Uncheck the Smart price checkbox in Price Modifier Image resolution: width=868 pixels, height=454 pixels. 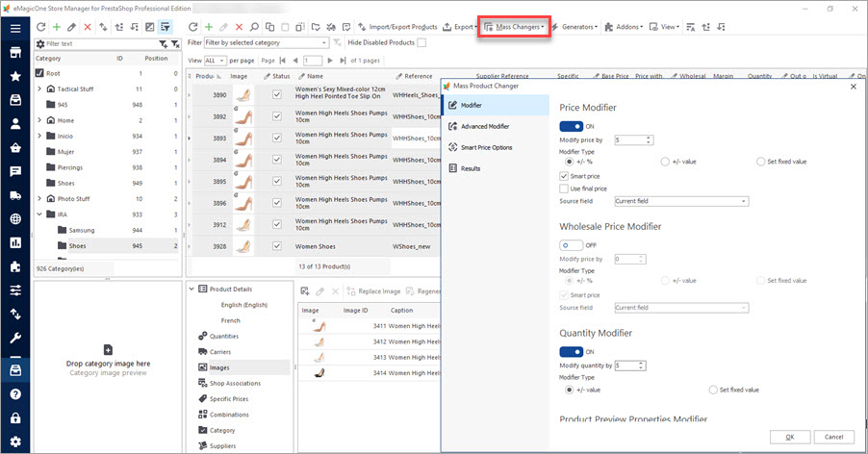point(564,176)
